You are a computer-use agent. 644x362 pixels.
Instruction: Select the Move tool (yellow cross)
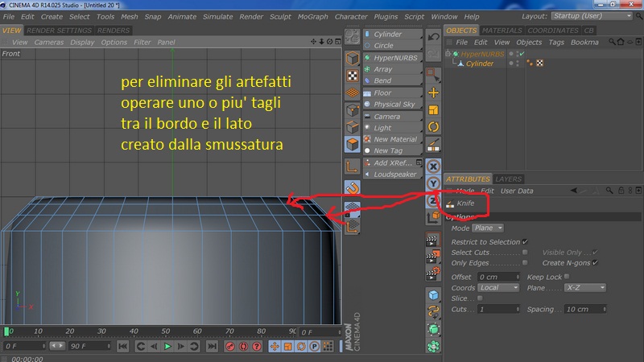[433, 93]
